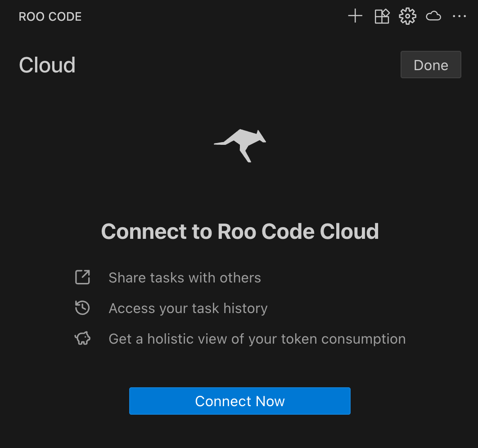Click the task history clock icon

(x=82, y=308)
